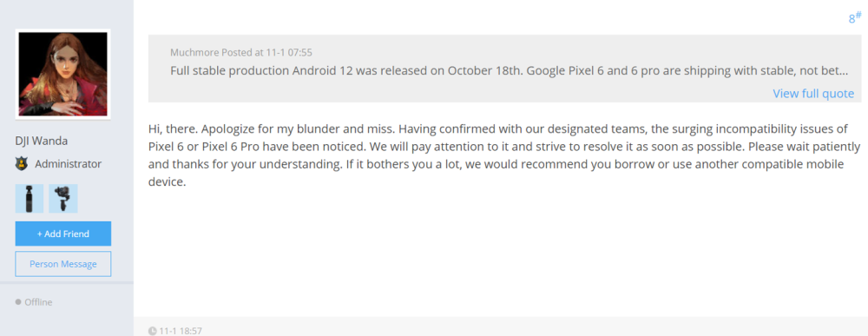Viewport: 868px width, 336px height.
Task: Open the post number 8# permalink
Action: [855, 17]
